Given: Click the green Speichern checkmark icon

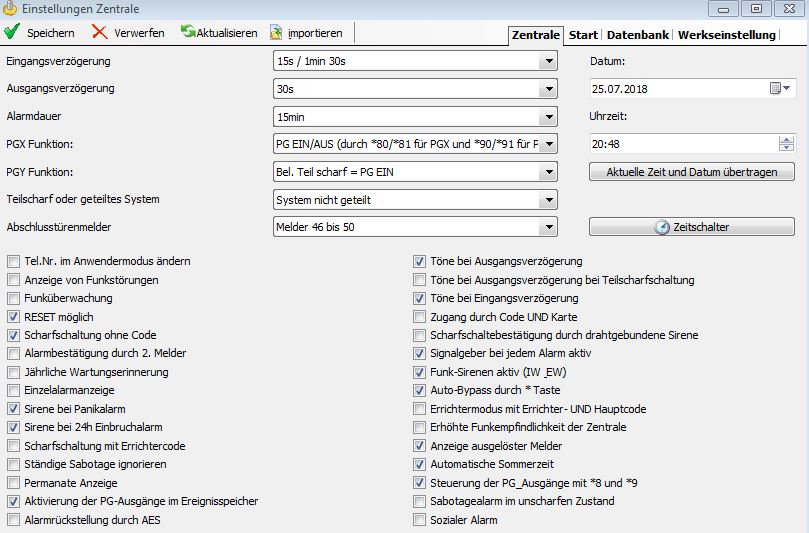Looking at the screenshot, I should (12, 32).
